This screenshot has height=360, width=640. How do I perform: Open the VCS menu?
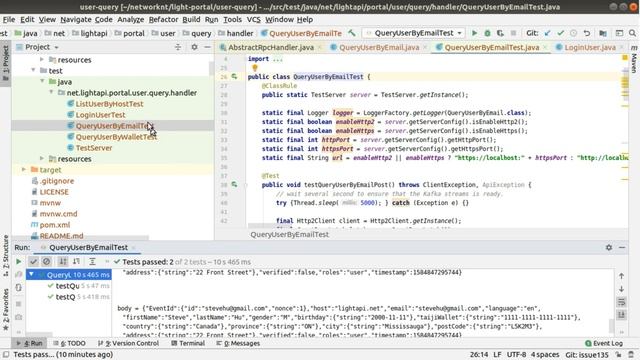point(253,19)
